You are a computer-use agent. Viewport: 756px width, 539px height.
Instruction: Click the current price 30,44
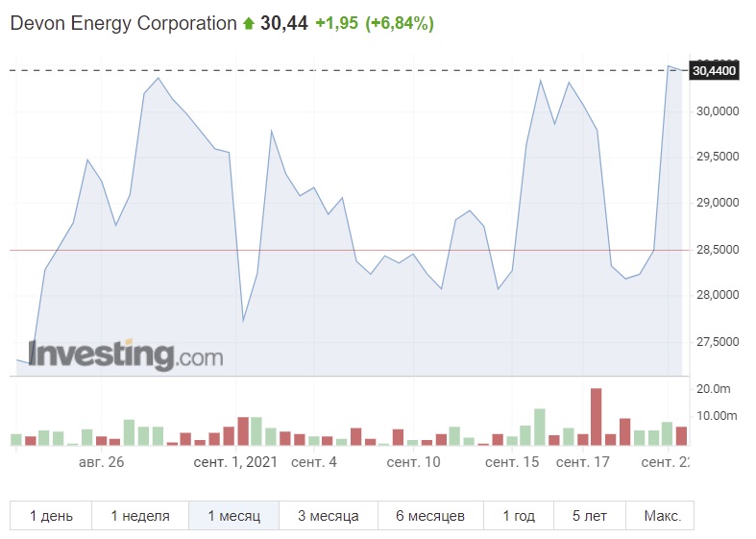tap(284, 23)
